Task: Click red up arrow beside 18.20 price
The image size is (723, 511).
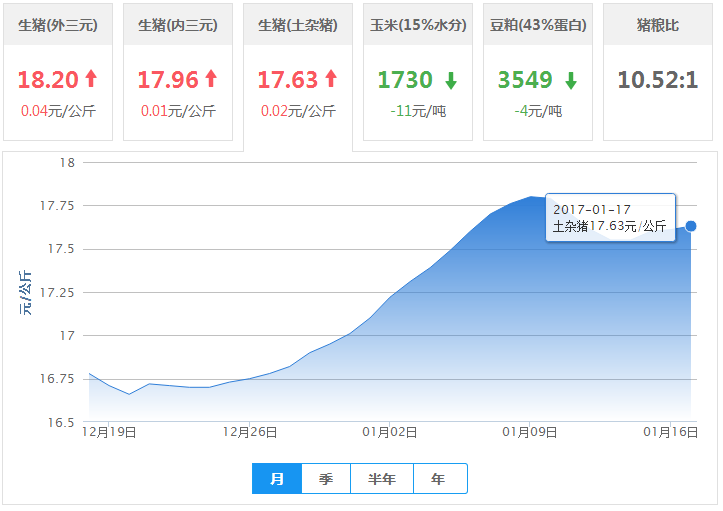Action: (91, 80)
